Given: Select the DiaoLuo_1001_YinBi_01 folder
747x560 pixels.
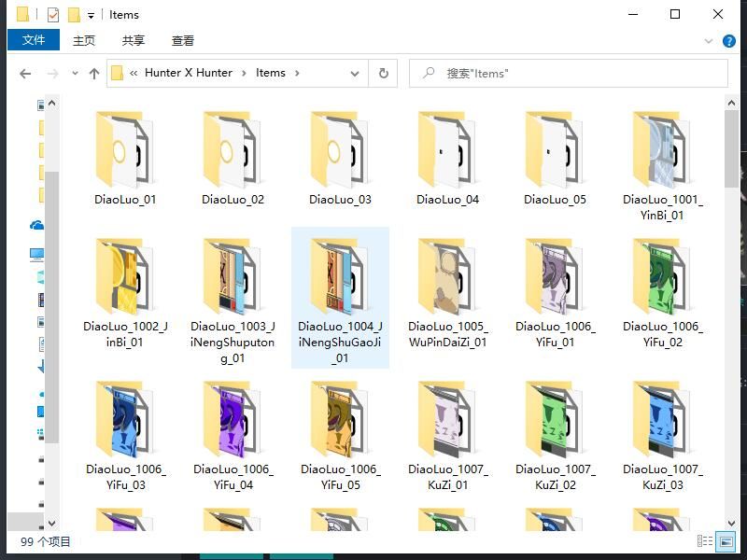Looking at the screenshot, I should tap(663, 166).
